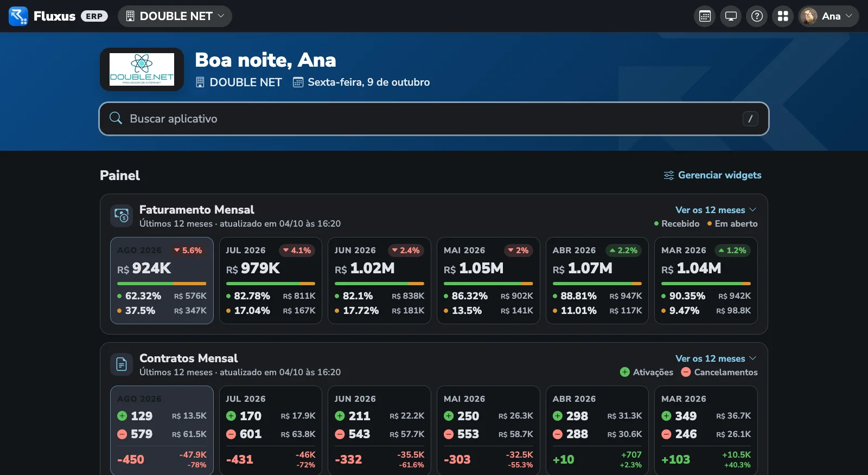
Task: Open the DOUBLE NET company selector dropdown
Action: (x=175, y=16)
